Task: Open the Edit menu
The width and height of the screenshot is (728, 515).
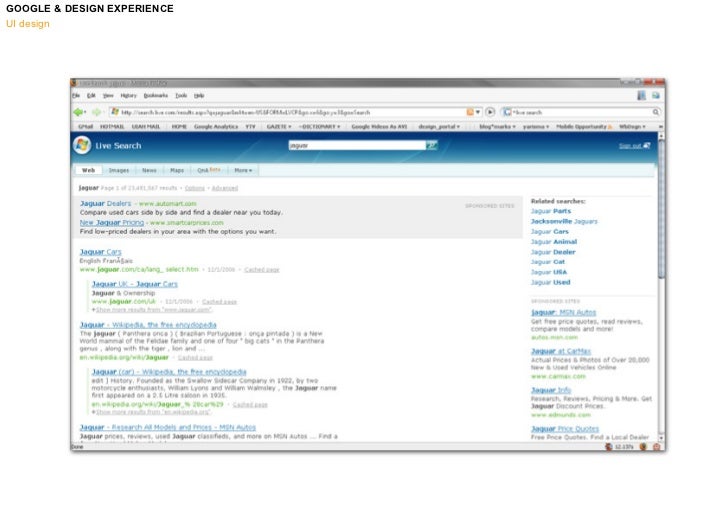Action: [x=91, y=95]
